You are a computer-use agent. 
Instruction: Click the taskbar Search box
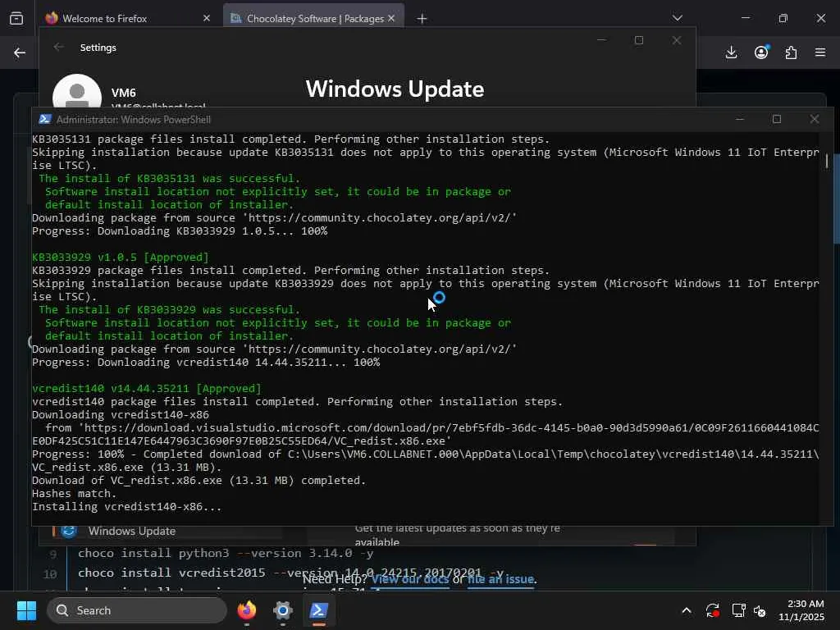137,610
